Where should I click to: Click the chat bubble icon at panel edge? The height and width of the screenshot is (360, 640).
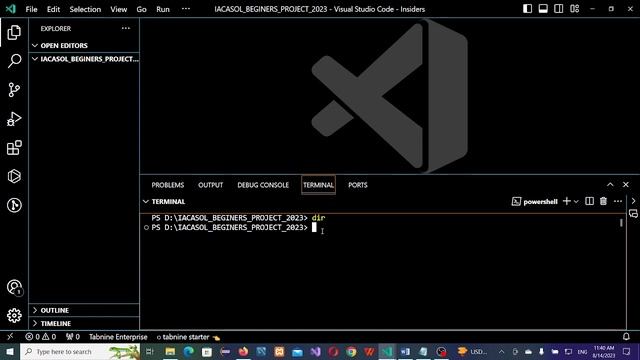tap(633, 213)
